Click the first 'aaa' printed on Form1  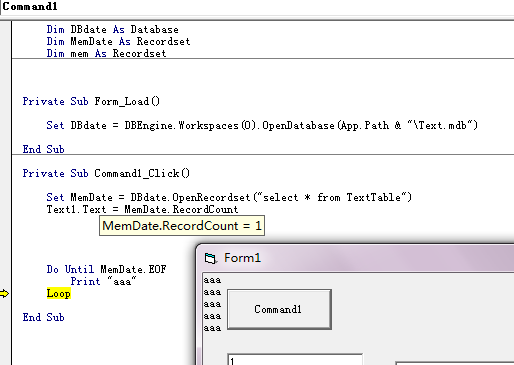coord(212,280)
